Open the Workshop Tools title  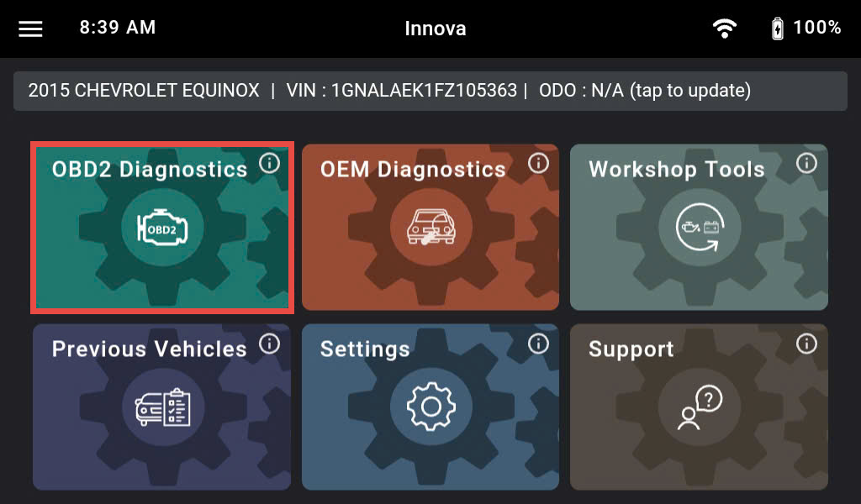(677, 170)
